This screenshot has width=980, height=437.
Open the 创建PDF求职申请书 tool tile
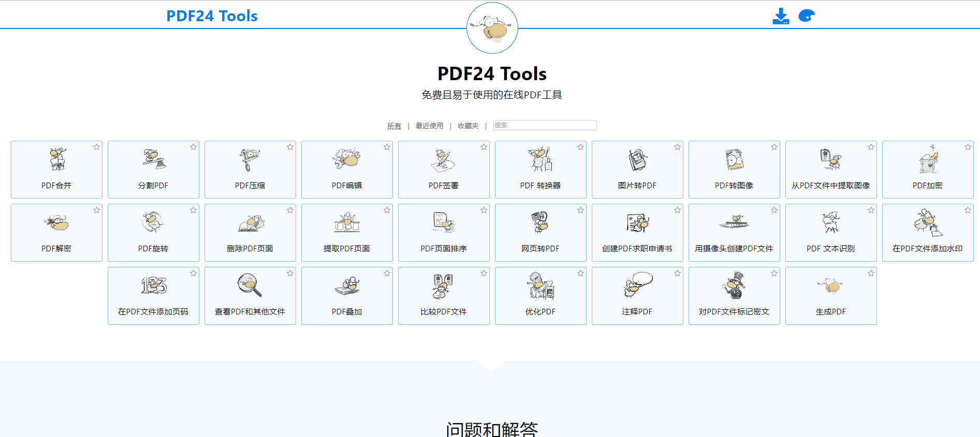click(637, 233)
